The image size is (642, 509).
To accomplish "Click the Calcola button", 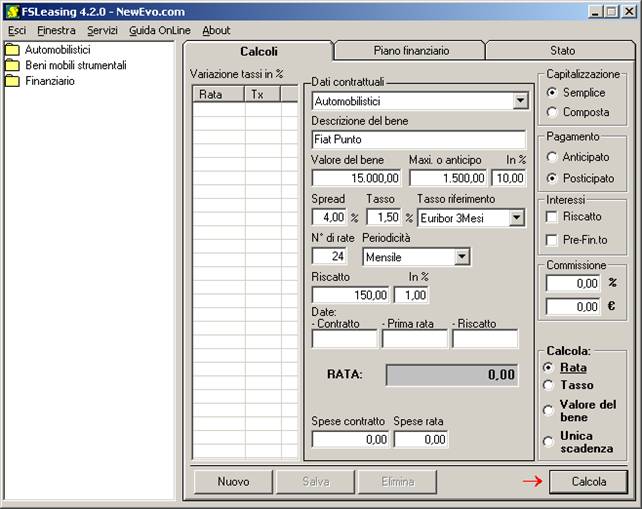I will tap(588, 482).
